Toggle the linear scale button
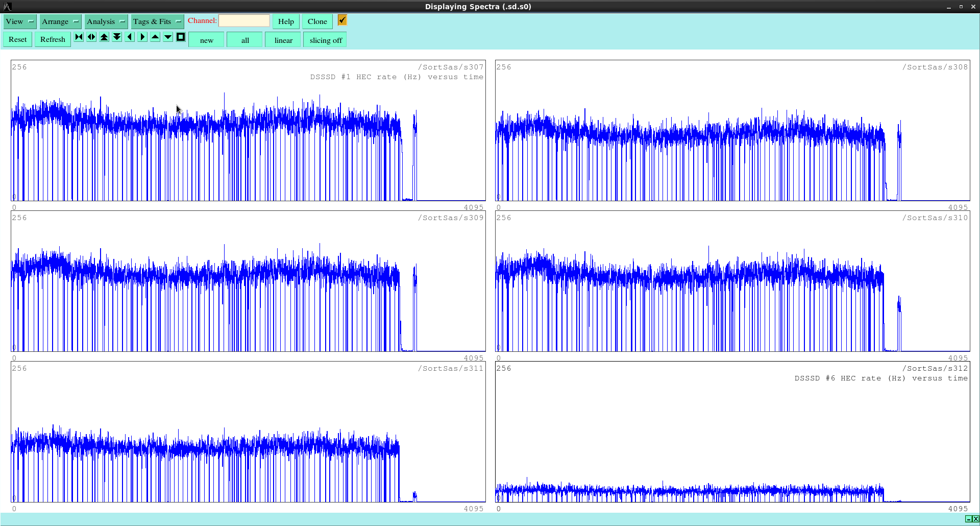 pyautogui.click(x=283, y=40)
